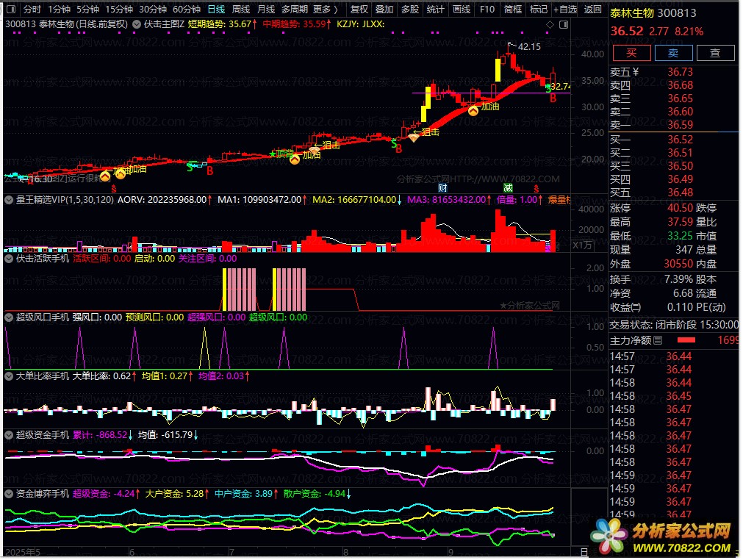Click the 买一 price 36.52
The image size is (743, 560).
coord(680,140)
